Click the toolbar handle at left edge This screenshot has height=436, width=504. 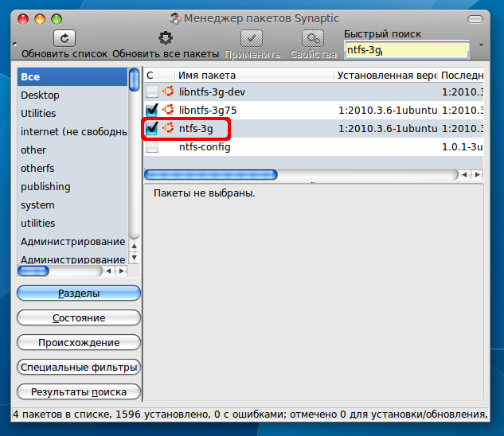click(x=15, y=44)
